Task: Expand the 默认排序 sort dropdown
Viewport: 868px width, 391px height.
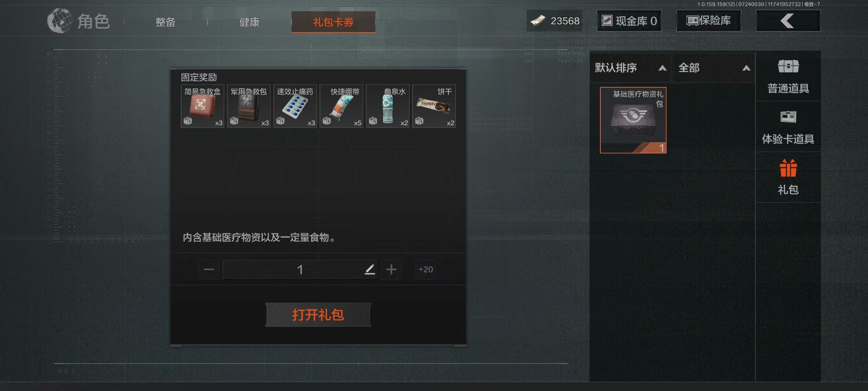Action: click(631, 68)
